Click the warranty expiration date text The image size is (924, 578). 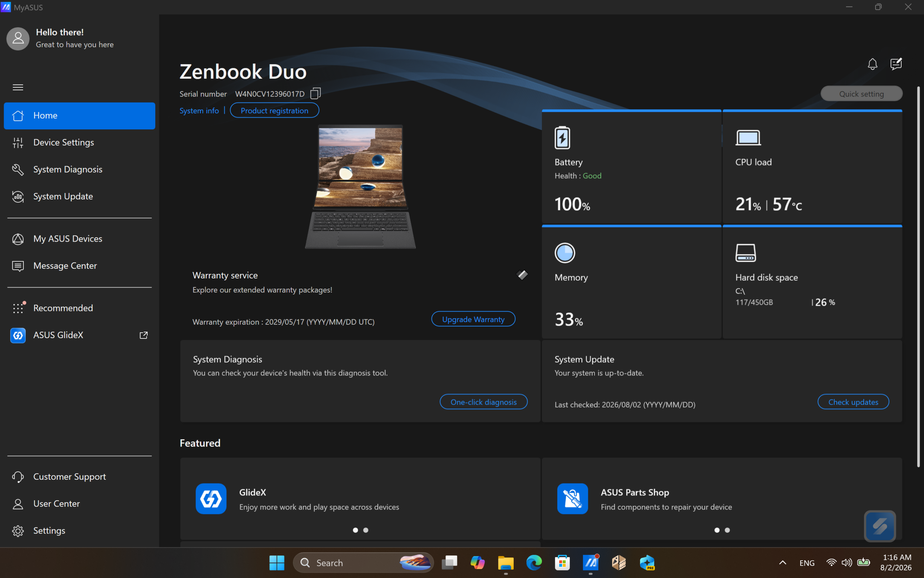click(x=283, y=322)
